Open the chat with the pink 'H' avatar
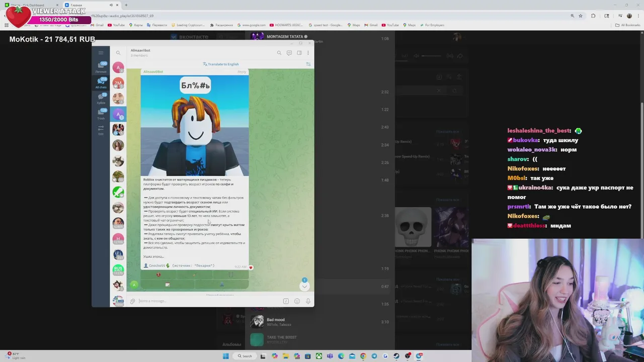644x362 pixels. coord(118,239)
